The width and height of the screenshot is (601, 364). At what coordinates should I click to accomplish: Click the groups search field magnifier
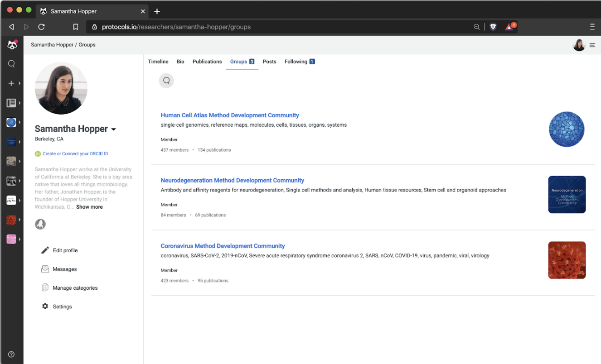coord(166,81)
